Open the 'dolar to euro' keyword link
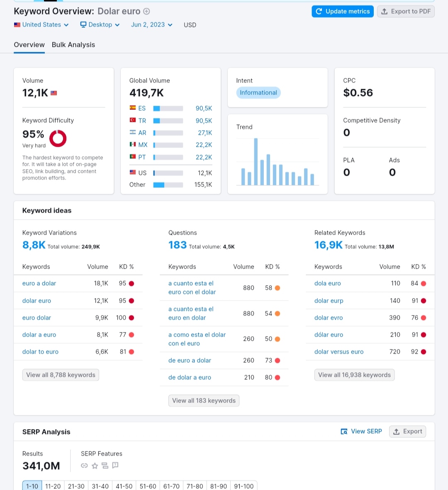448x490 pixels. click(x=40, y=352)
